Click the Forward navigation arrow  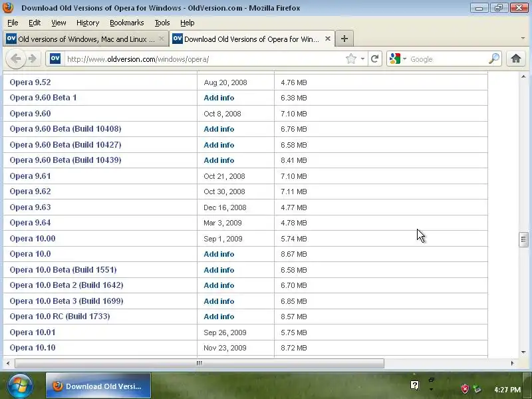coord(33,59)
